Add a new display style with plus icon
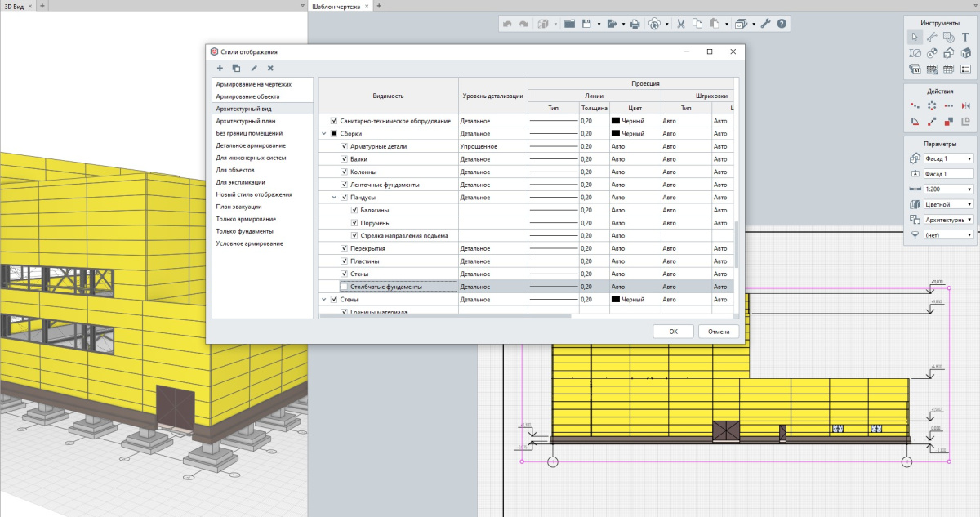Screen dimensions: 980x517 click(x=220, y=68)
